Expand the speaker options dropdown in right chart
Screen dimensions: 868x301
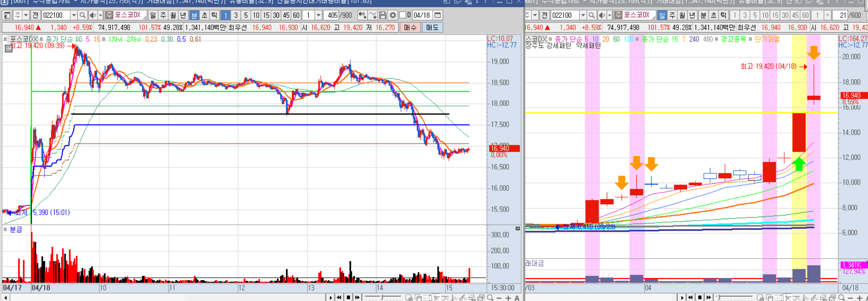coord(610,15)
